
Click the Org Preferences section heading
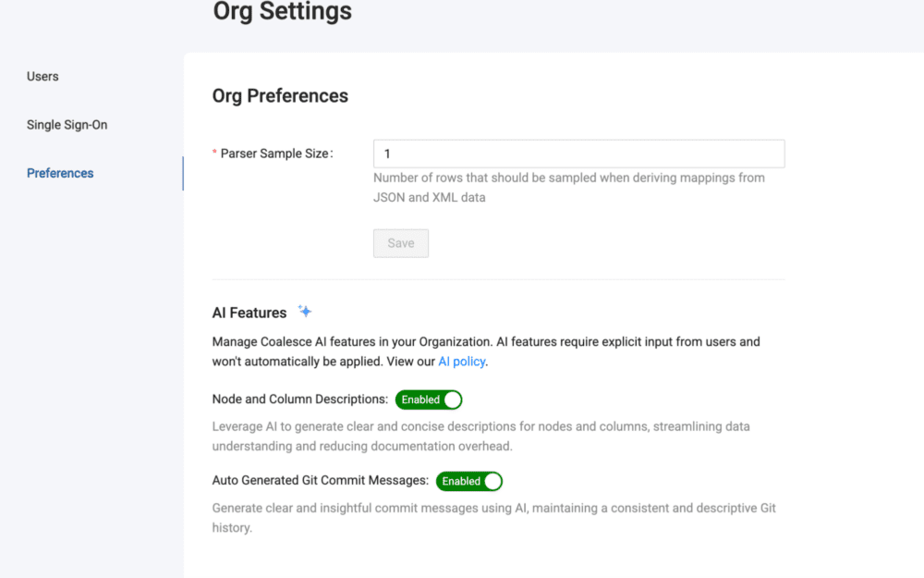point(279,95)
